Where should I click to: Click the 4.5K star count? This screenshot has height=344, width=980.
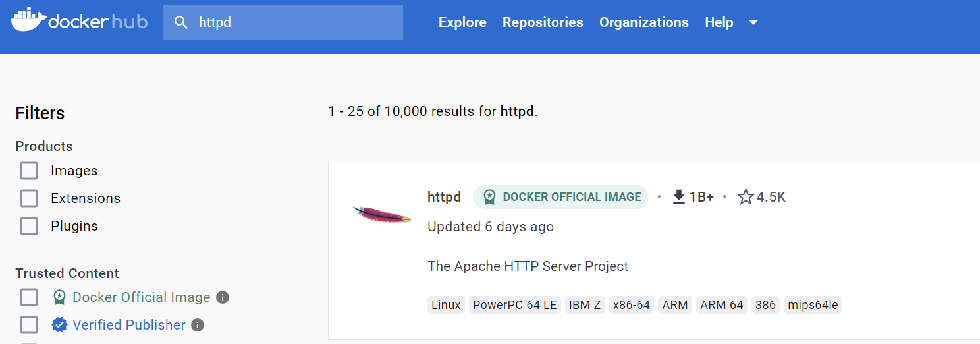771,197
